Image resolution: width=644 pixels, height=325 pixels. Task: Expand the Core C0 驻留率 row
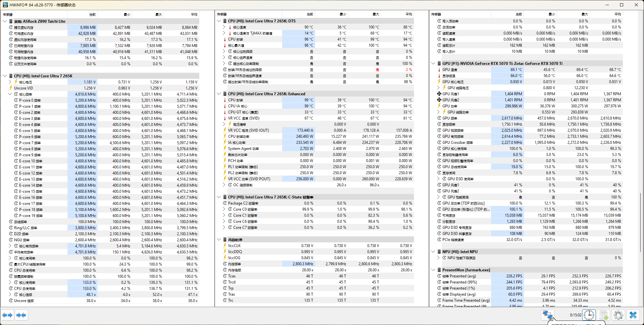(224, 209)
